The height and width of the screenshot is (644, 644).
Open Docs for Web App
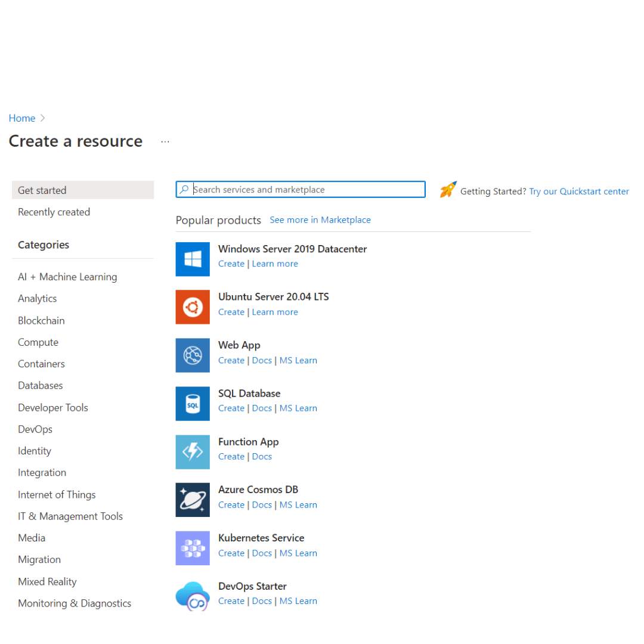point(262,361)
